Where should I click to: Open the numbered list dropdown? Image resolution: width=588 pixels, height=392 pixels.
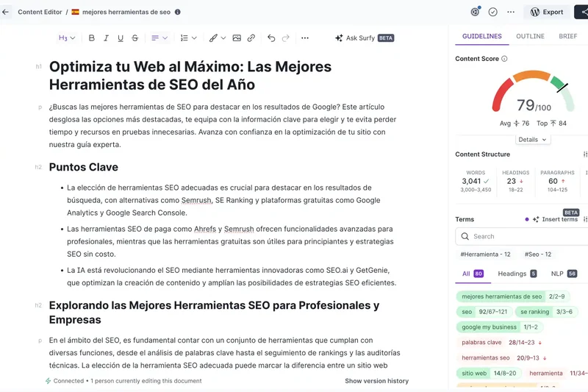point(188,38)
